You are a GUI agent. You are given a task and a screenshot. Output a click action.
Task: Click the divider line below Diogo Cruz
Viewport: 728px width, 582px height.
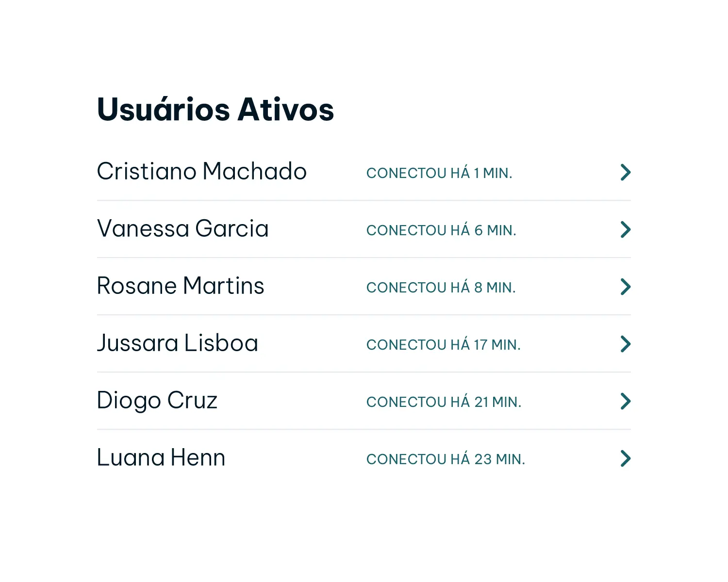pyautogui.click(x=364, y=429)
